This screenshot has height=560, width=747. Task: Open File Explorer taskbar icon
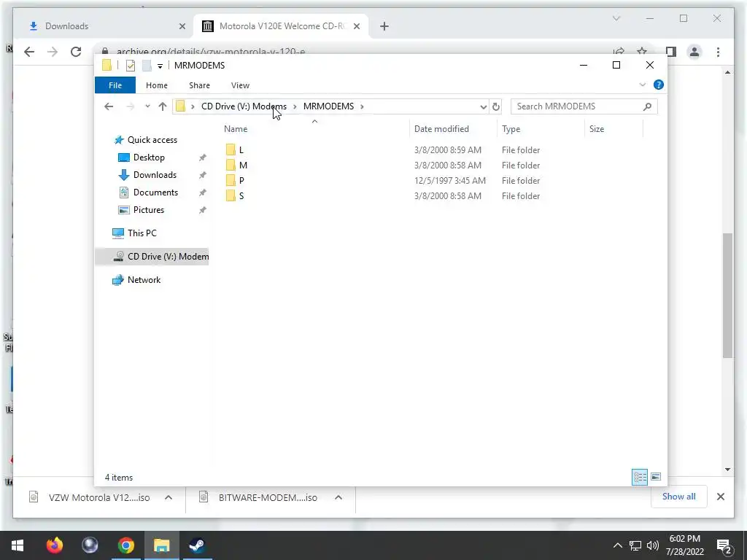pos(161,545)
